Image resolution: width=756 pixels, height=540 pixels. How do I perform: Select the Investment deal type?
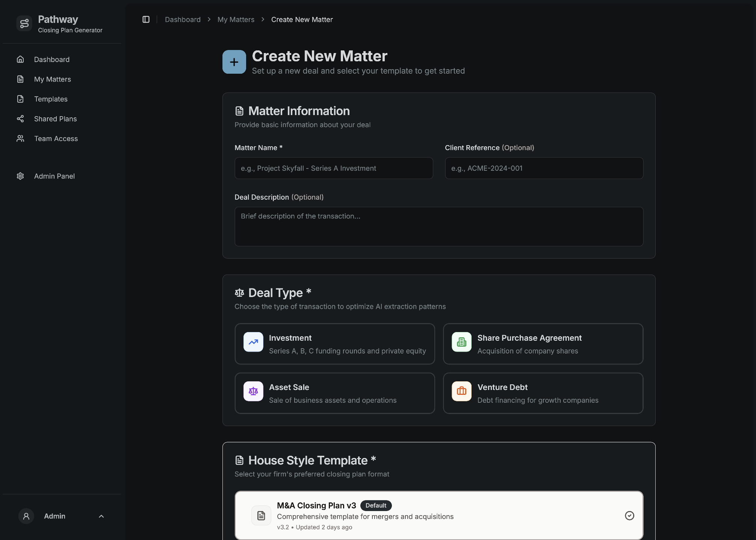tap(334, 344)
